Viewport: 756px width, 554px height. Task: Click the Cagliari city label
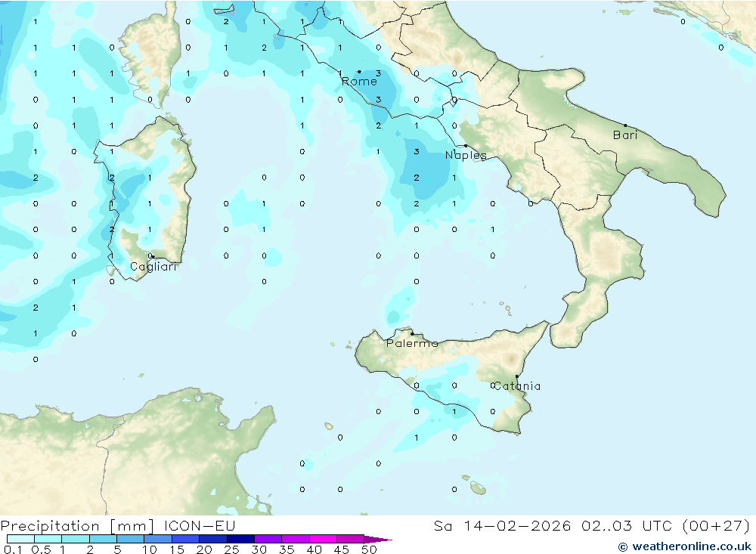153,267
